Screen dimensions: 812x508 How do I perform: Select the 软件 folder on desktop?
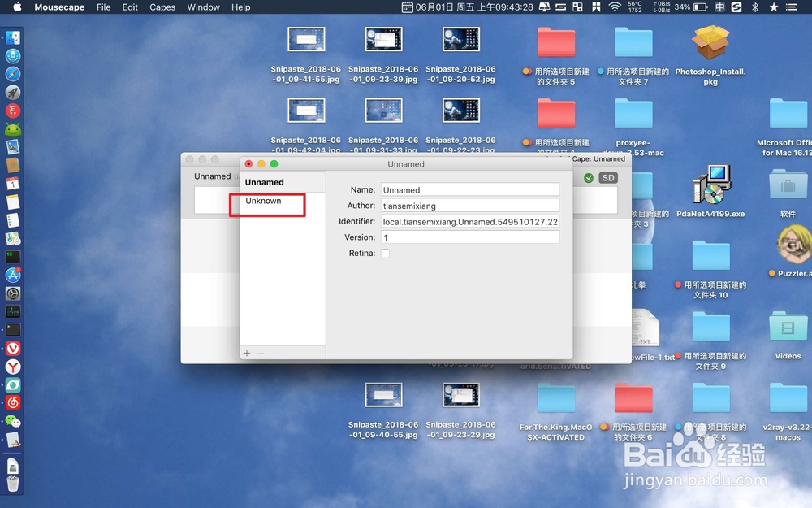pos(788,184)
